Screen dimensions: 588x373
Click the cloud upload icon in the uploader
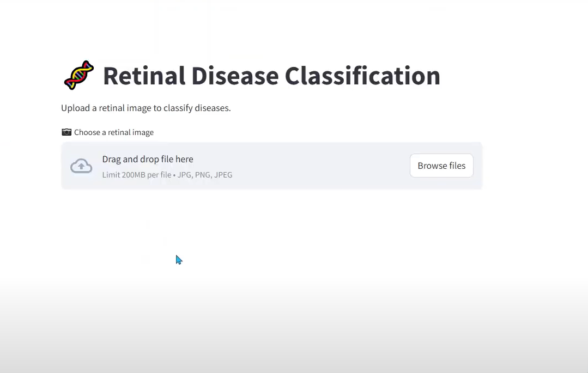pos(81,166)
